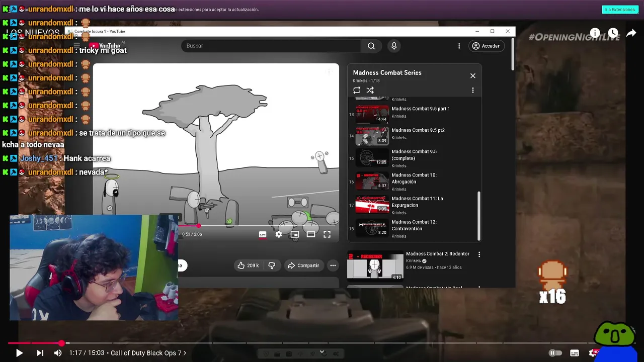Open Madness Combat 2: Redentor thumbnail

375,265
